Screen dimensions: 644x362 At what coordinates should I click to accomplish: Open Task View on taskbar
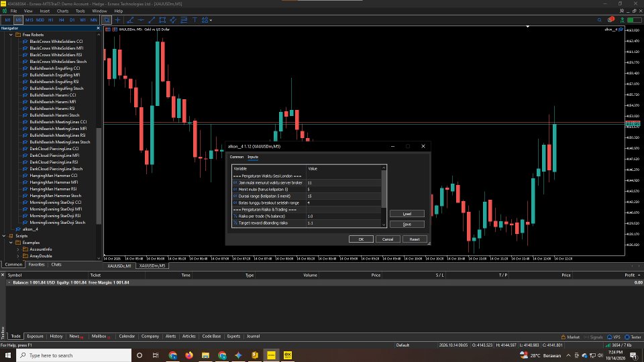155,355
